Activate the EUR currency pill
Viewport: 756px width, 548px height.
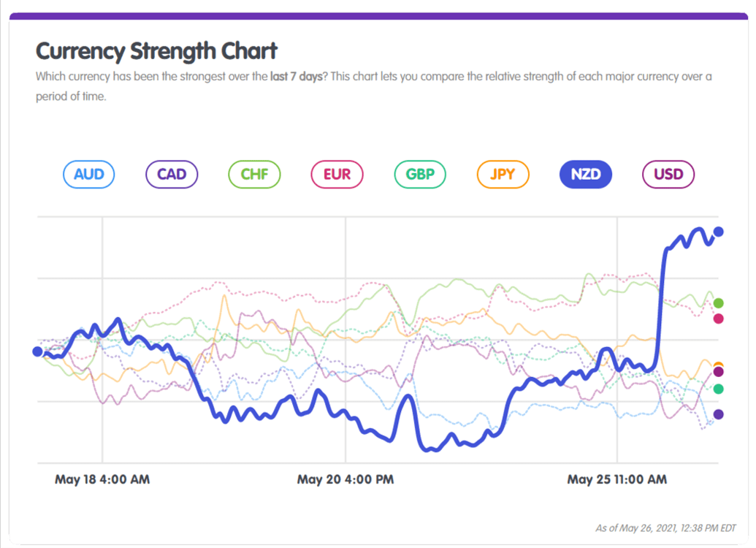[x=337, y=174]
